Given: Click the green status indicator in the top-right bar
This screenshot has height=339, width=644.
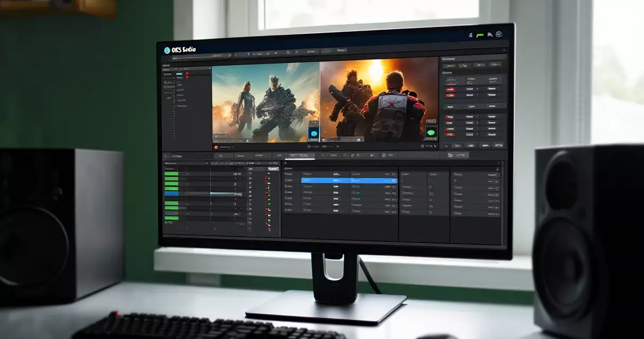Looking at the screenshot, I should (480, 35).
